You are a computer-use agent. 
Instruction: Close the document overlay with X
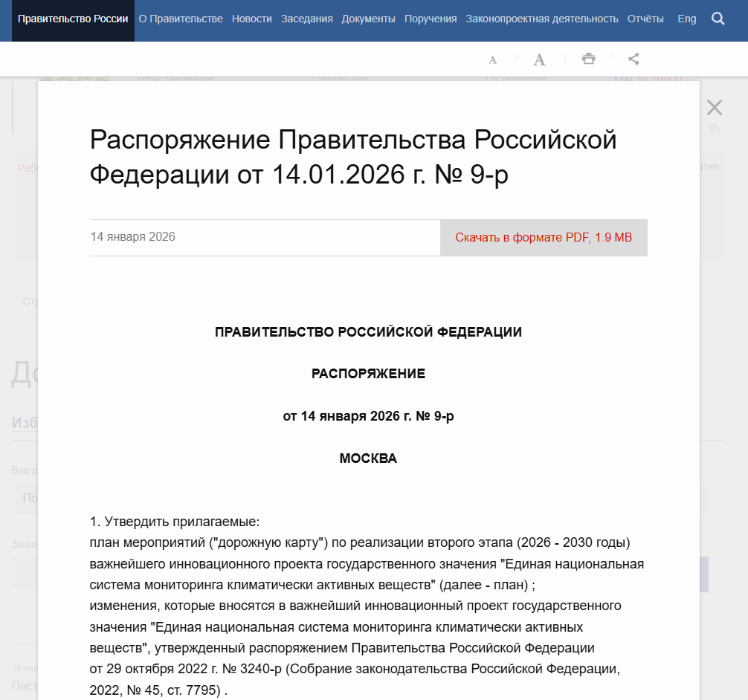(714, 108)
